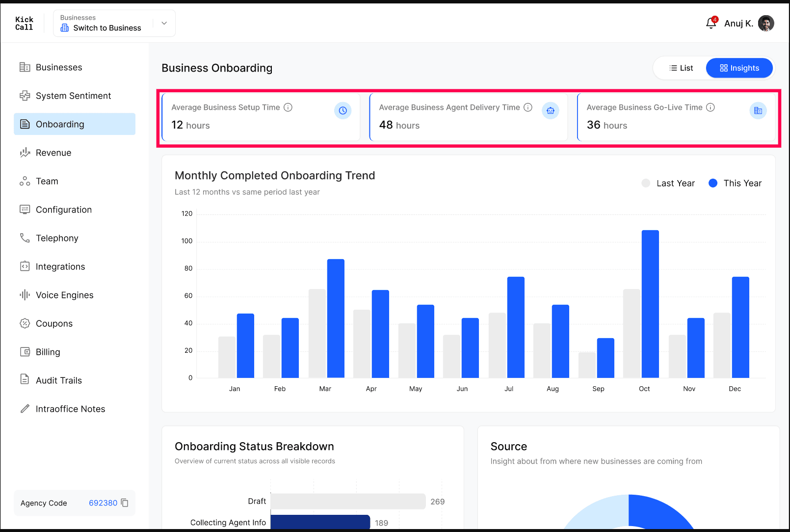Screen dimensions: 790x532
Task: Open the notifications bell
Action: [x=711, y=23]
